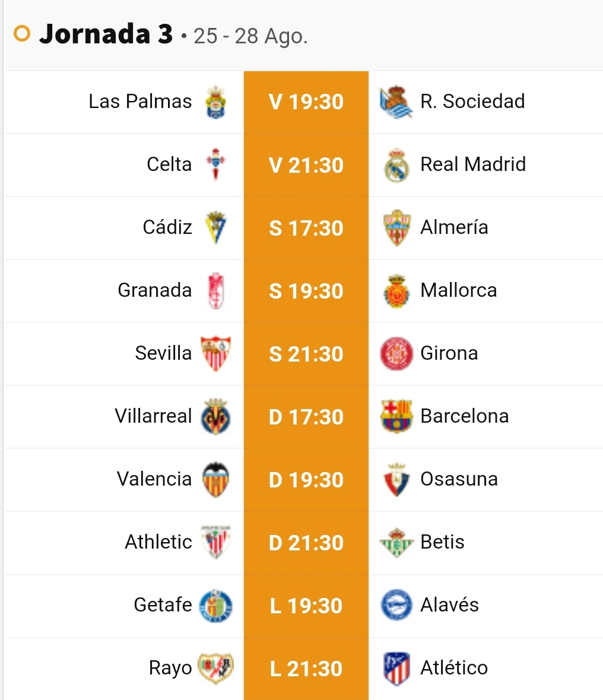Open the R. Sociedad team link

(x=472, y=102)
